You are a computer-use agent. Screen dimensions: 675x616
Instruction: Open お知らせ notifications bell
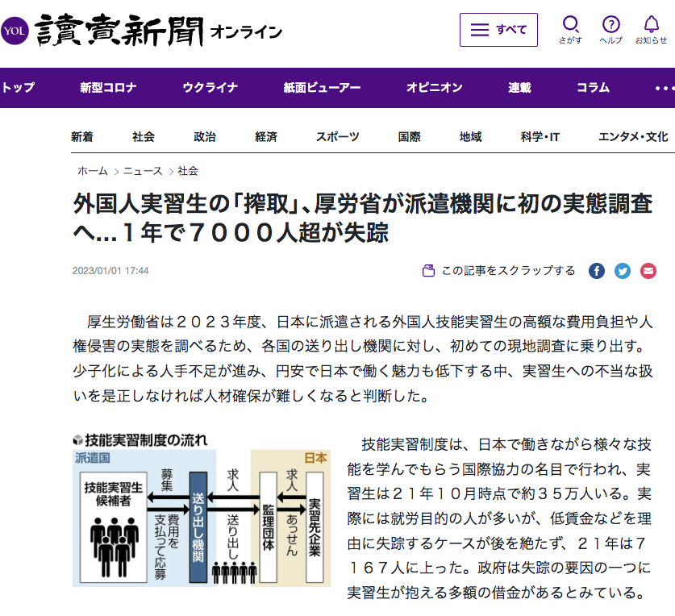tap(652, 30)
